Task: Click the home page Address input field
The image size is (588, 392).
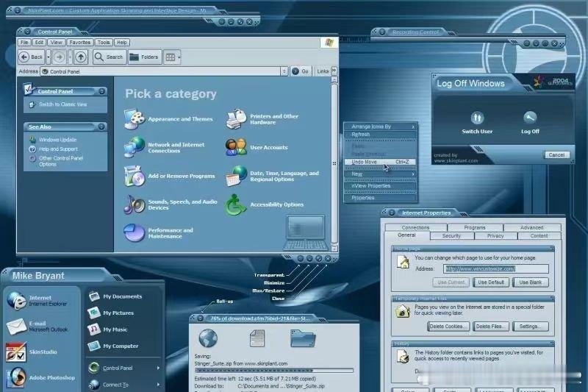Action: (x=495, y=268)
